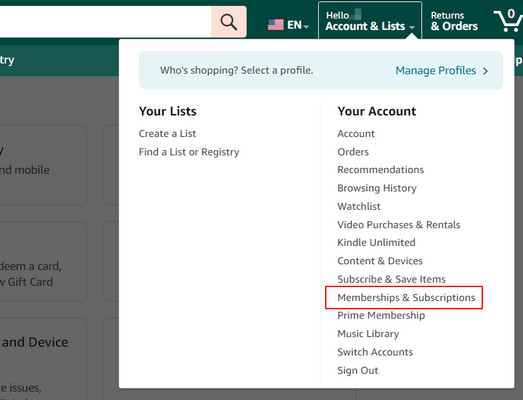Open the Account menu entry
This screenshot has width=523, height=400.
pyautogui.click(x=356, y=133)
